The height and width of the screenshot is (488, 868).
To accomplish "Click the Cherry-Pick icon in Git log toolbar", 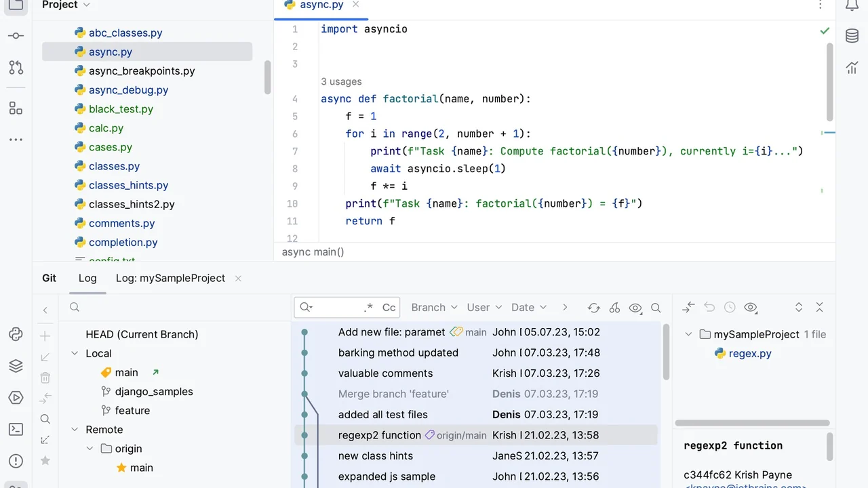I will point(614,308).
